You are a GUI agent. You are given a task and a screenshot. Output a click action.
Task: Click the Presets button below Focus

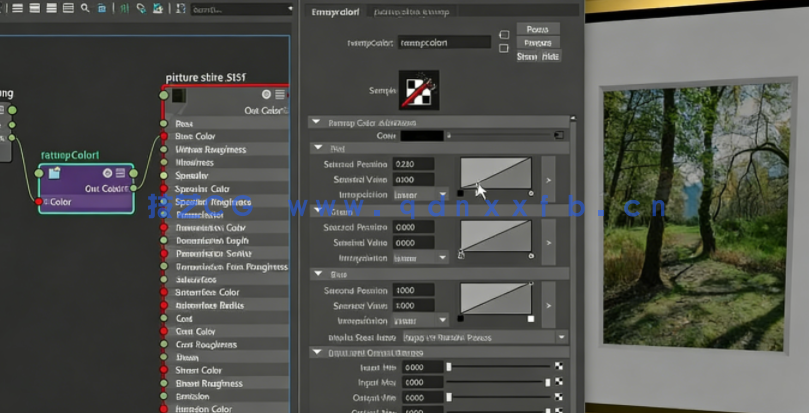tap(538, 43)
